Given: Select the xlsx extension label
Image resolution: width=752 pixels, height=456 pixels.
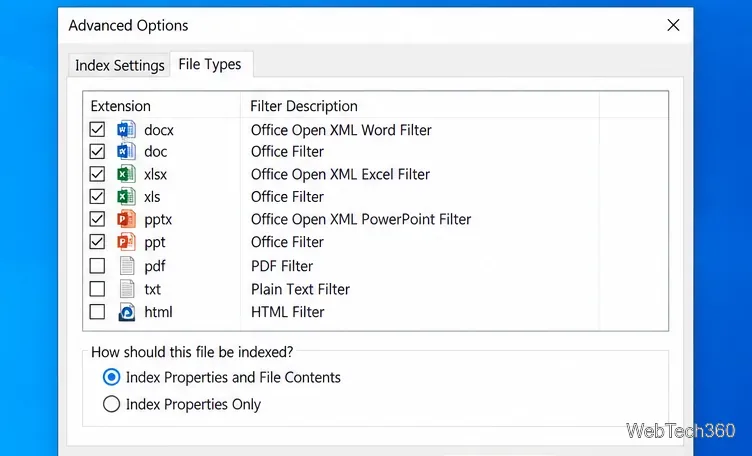Looking at the screenshot, I should tap(155, 175).
